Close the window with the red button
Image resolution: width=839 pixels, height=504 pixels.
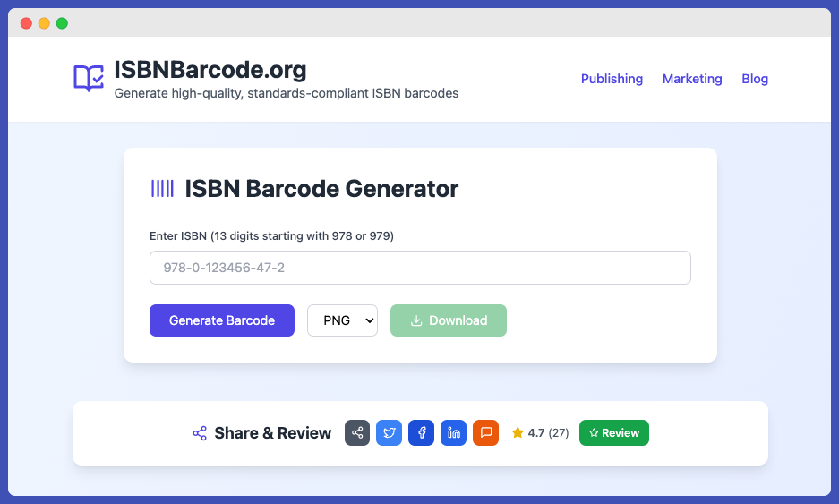(x=26, y=23)
